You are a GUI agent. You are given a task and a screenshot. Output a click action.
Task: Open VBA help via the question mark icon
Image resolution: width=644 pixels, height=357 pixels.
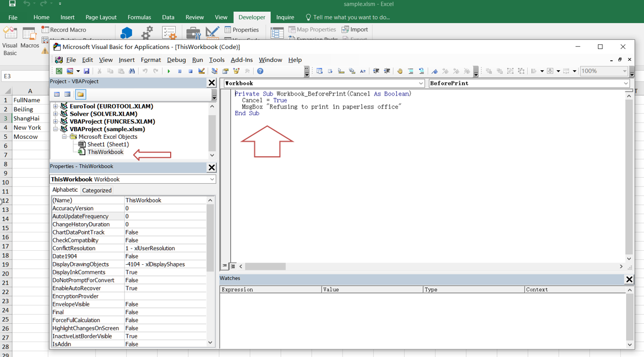[x=260, y=71]
